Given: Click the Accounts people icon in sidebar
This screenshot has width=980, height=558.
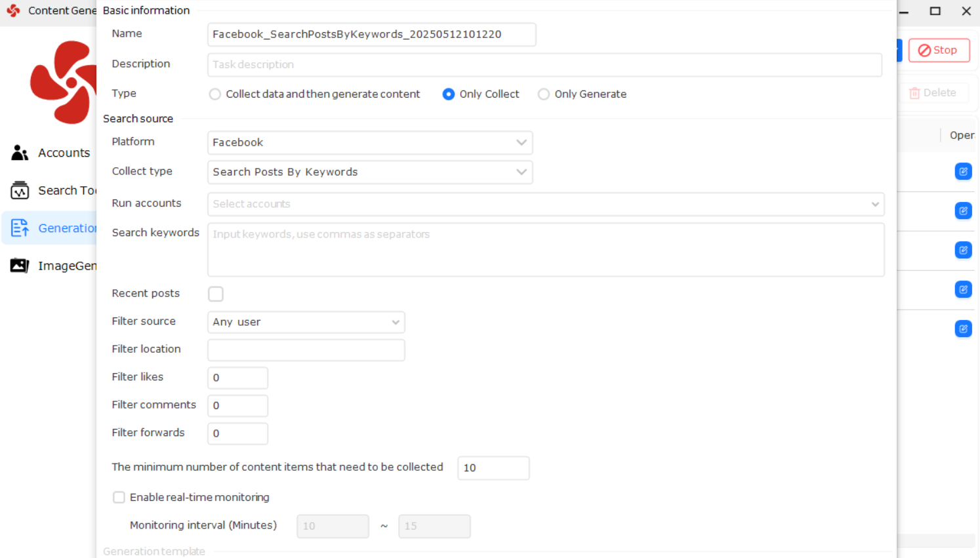Looking at the screenshot, I should click(x=20, y=153).
